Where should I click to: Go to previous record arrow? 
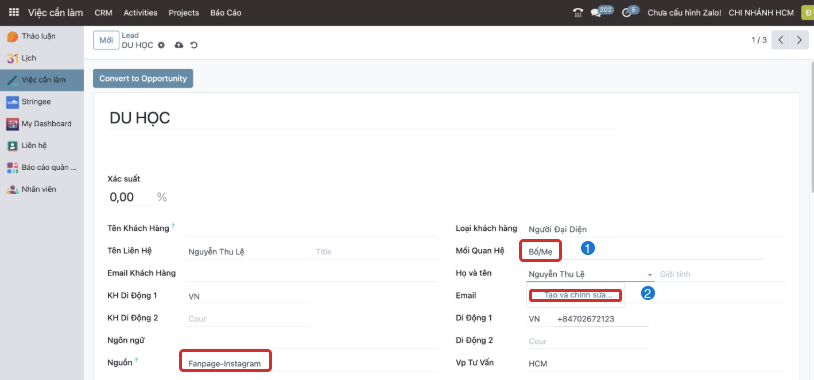pyautogui.click(x=781, y=40)
